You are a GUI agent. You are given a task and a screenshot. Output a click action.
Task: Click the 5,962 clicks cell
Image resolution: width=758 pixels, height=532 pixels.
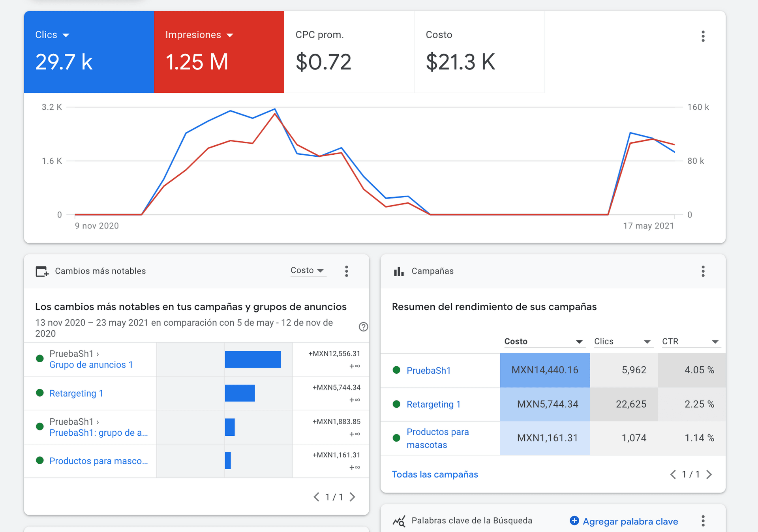pyautogui.click(x=624, y=370)
